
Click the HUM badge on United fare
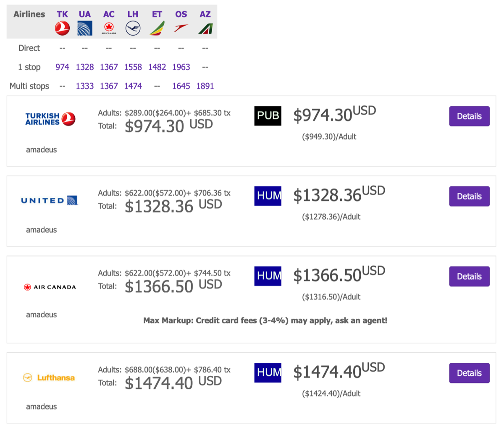(x=268, y=196)
